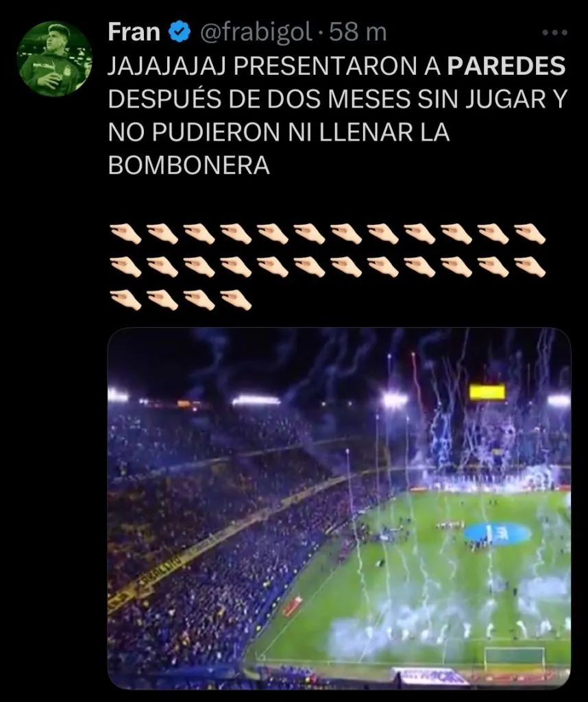Click the yellow scoreboard in the stadium image
This screenshot has width=588, height=702.
coord(487,391)
